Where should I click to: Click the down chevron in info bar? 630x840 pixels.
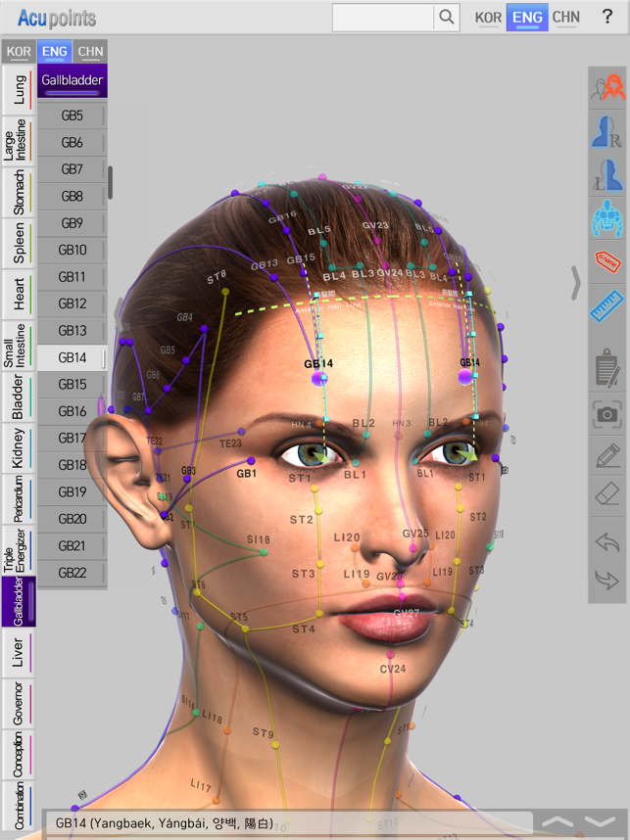pos(600,822)
